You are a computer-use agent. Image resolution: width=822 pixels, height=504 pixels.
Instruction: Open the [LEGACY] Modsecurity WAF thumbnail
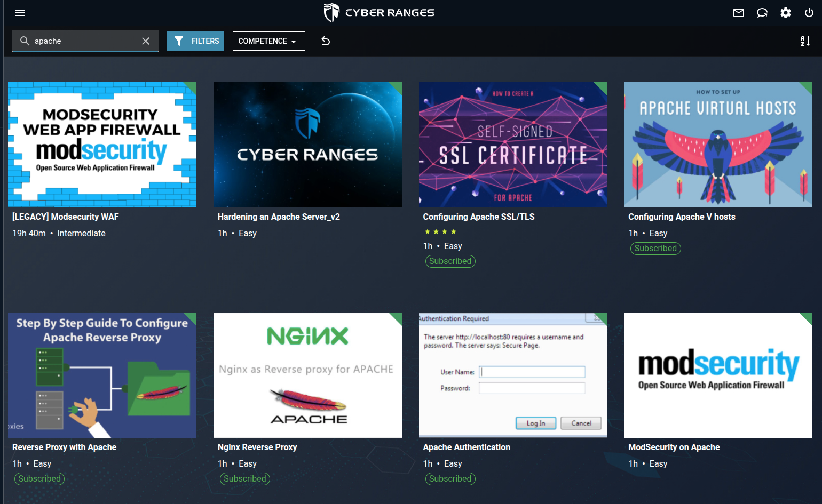click(x=102, y=145)
